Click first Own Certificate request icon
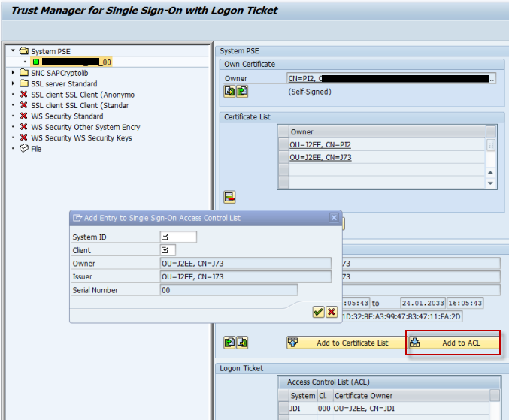The height and width of the screenshot is (420, 509). coord(229,92)
